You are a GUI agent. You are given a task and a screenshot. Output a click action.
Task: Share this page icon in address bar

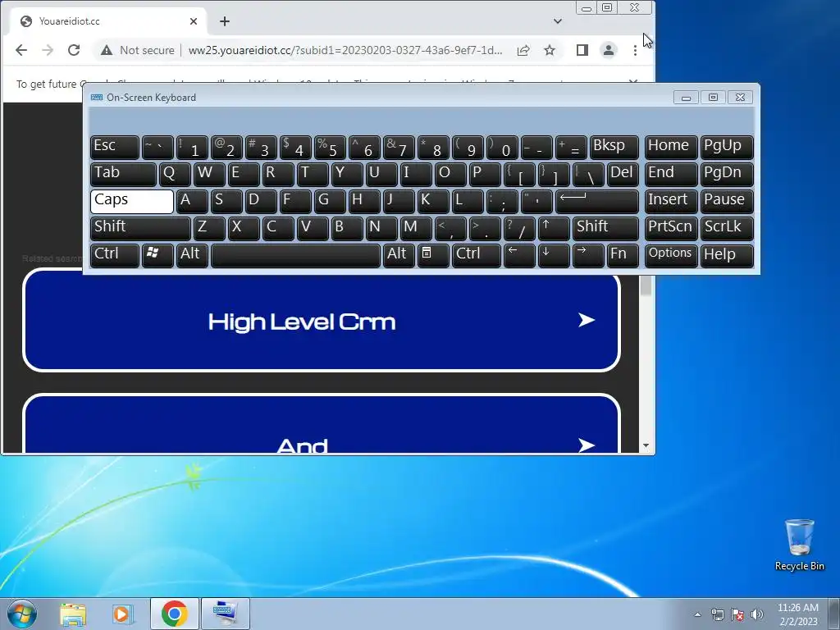point(523,50)
